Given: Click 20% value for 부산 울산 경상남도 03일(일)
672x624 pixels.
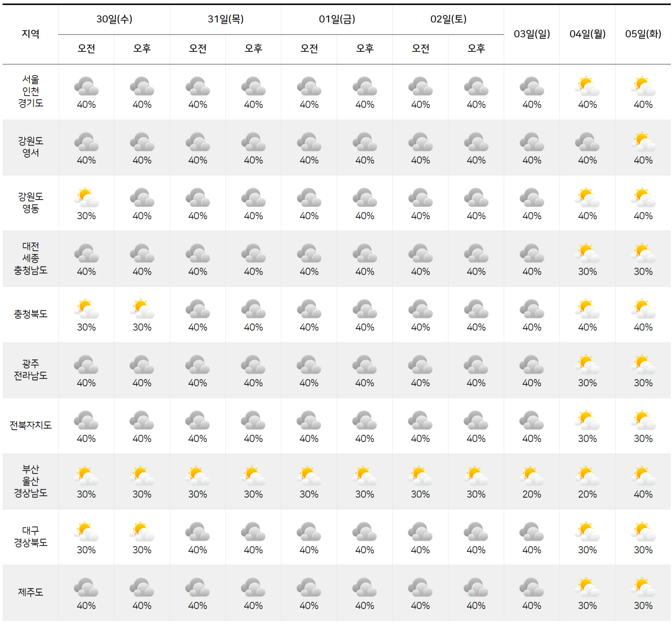Looking at the screenshot, I should coord(532,494).
